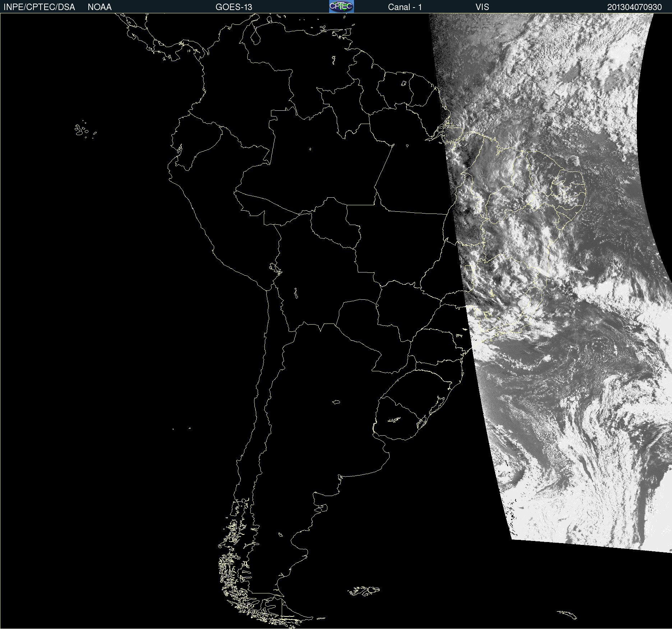Click the Canal - 1 label
This screenshot has width=672, height=629.
[405, 7]
